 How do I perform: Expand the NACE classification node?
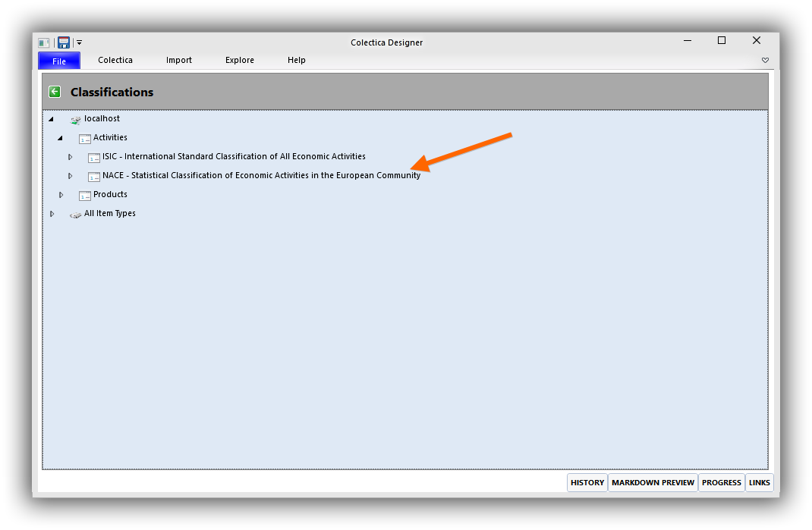coord(70,176)
